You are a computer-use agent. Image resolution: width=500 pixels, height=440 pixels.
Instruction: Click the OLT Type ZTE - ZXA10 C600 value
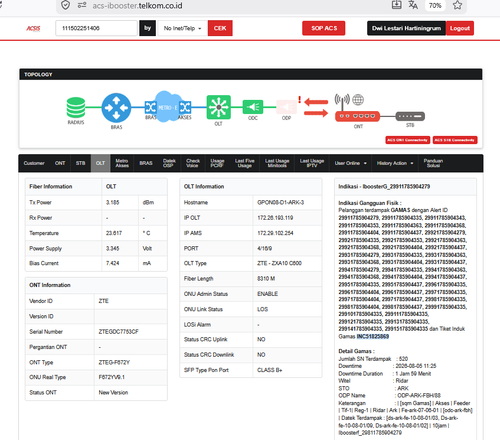(x=279, y=263)
